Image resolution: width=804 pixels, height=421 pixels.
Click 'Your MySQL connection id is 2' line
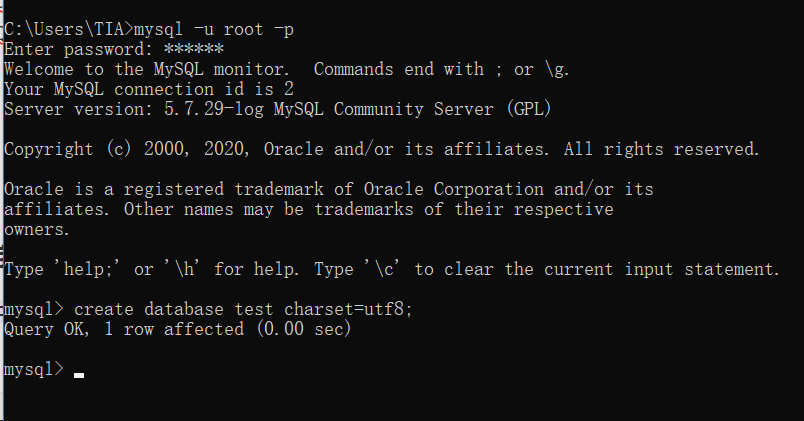(x=149, y=89)
